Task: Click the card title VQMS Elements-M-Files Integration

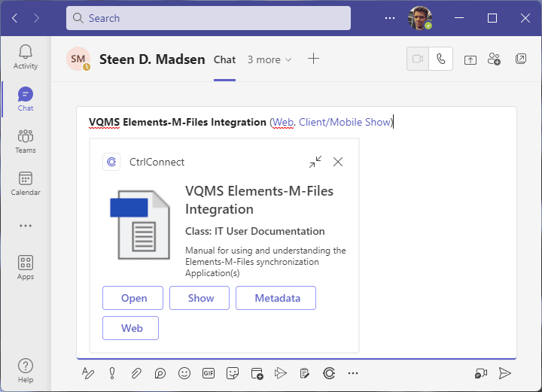Action: 259,200
